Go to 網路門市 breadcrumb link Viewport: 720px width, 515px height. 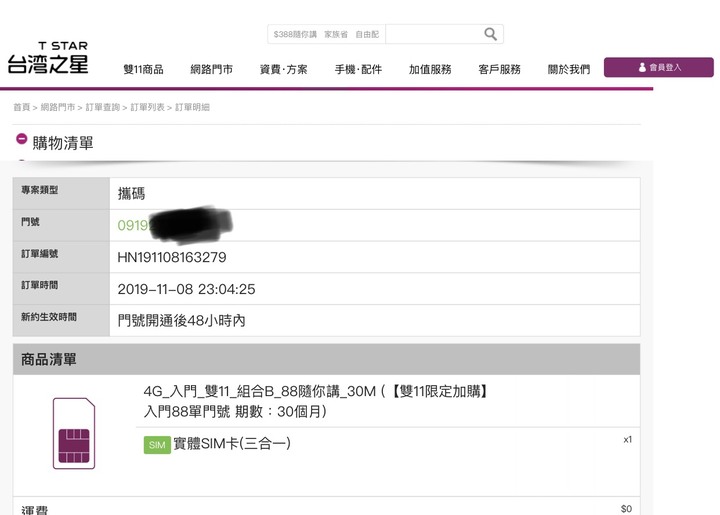pos(58,107)
